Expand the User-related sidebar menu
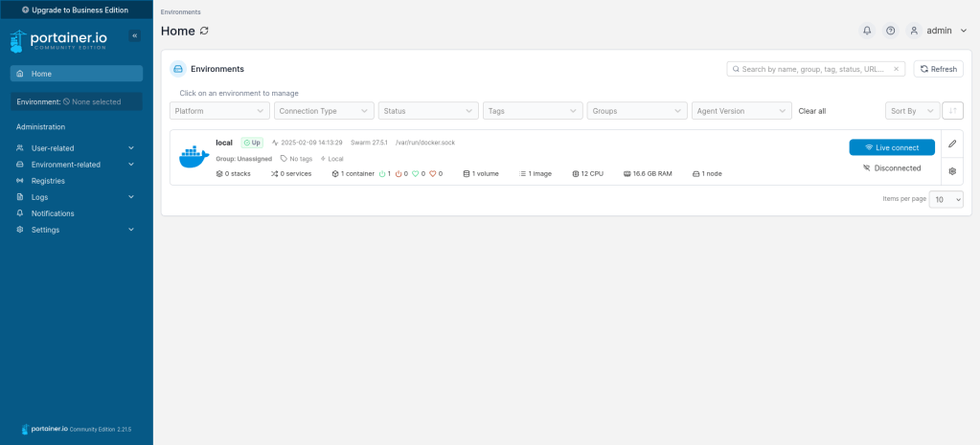Image resolution: width=980 pixels, height=445 pixels. (77, 148)
